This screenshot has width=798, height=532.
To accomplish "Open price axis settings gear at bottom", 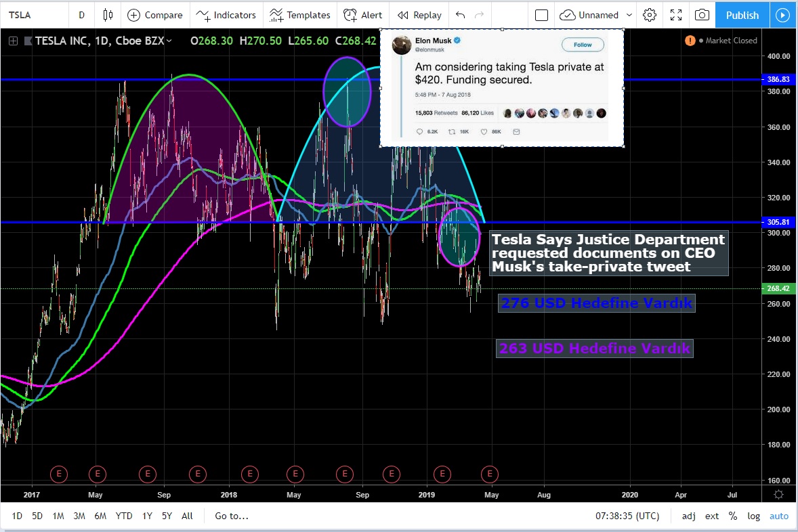I will click(x=778, y=494).
